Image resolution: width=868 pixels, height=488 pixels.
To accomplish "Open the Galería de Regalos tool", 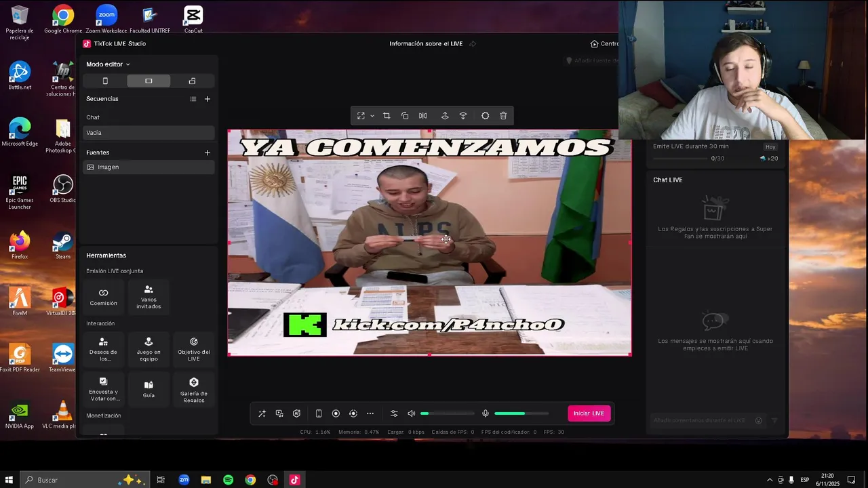I will click(x=194, y=390).
